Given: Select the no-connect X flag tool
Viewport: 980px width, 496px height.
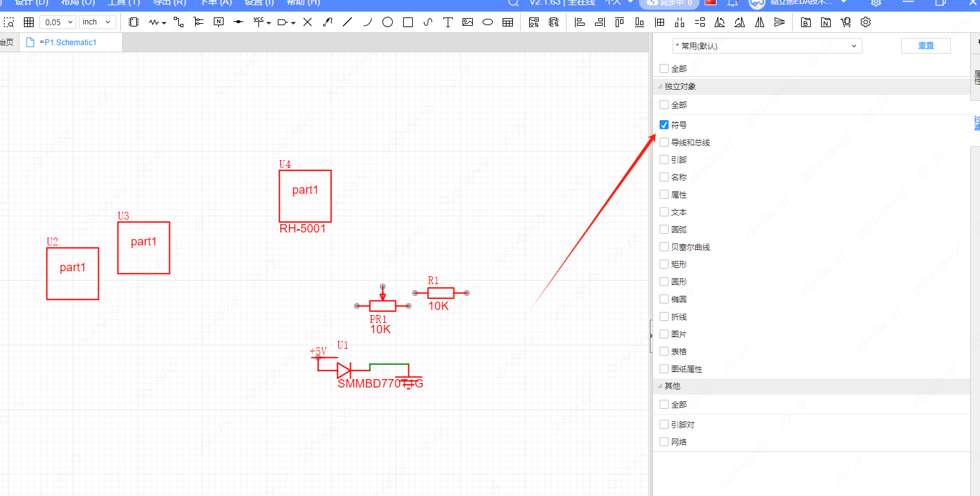Looking at the screenshot, I should coord(308,22).
